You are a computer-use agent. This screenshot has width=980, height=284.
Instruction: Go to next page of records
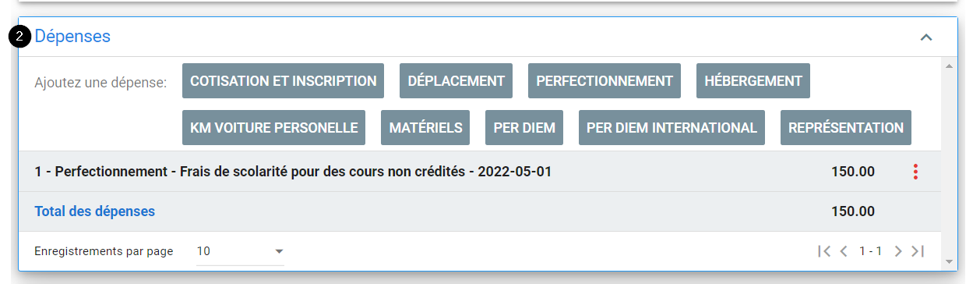[898, 251]
